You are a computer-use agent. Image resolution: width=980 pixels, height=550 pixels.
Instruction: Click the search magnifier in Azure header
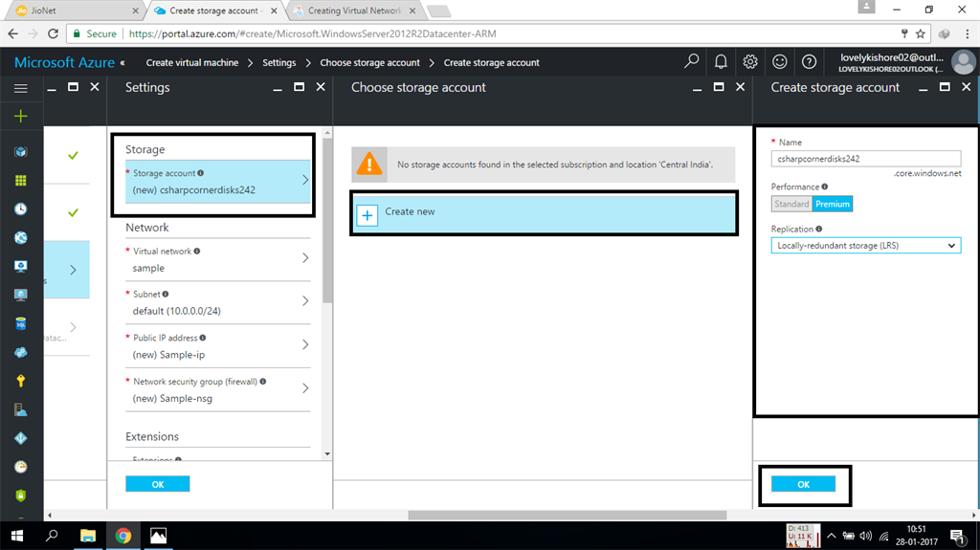[x=691, y=61]
